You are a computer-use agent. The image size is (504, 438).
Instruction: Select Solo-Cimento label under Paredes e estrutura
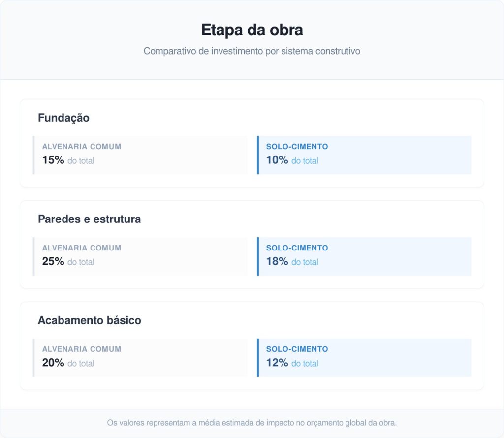pos(297,248)
